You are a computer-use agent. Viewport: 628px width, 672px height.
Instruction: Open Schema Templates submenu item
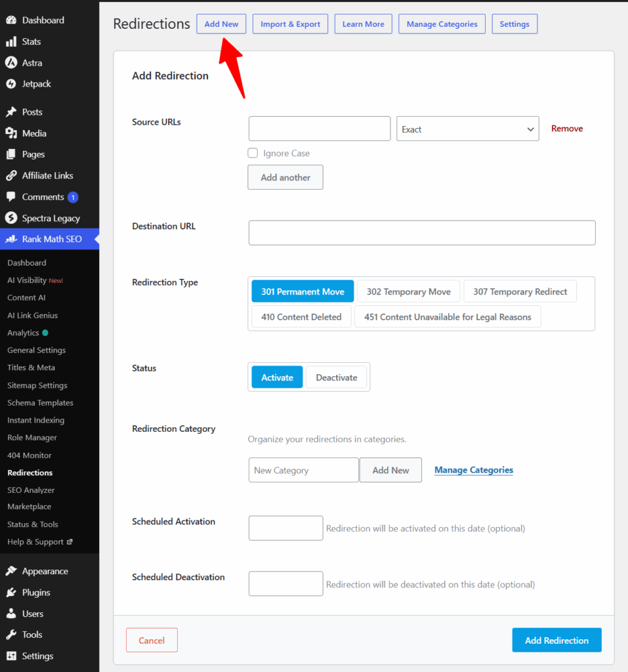[x=40, y=402]
